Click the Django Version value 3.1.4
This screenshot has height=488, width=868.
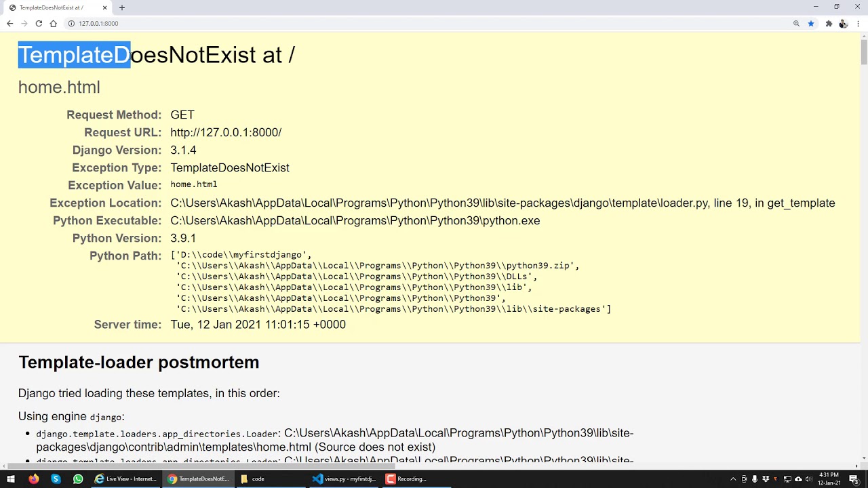[x=183, y=150]
